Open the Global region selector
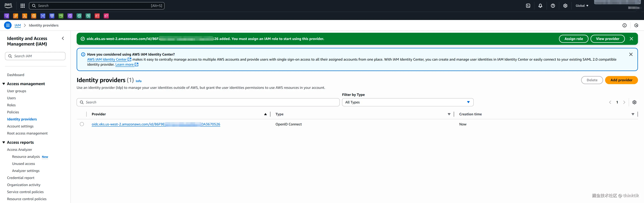This screenshot has height=203, width=644. click(582, 6)
